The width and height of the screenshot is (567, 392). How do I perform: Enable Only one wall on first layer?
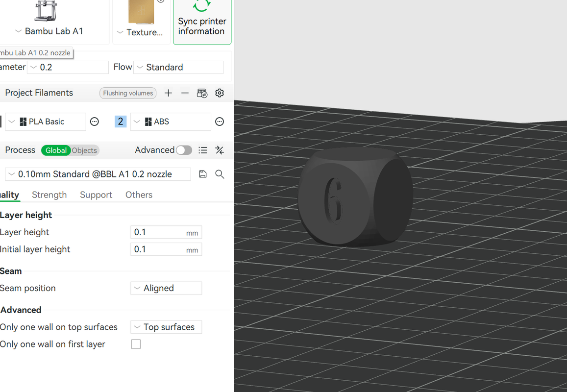136,344
